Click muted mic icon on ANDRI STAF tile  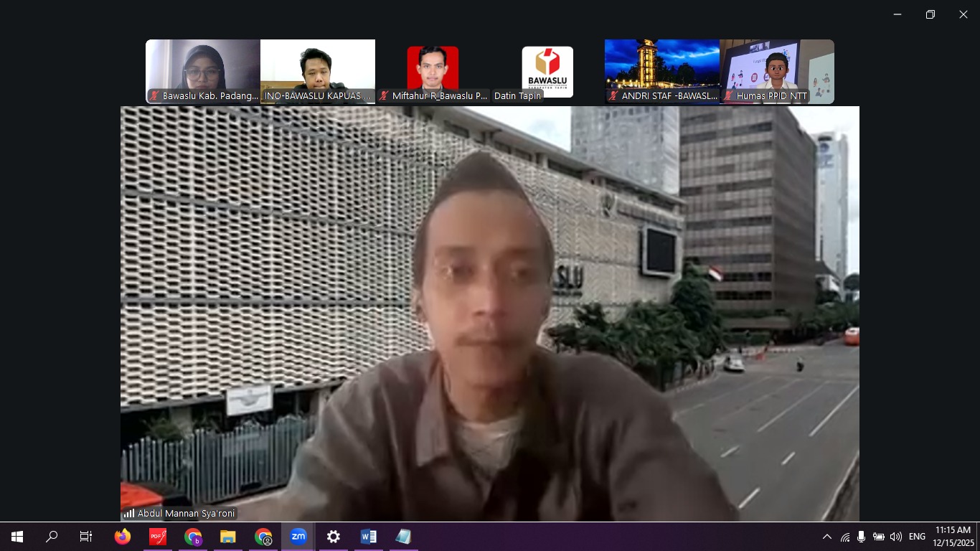[613, 95]
